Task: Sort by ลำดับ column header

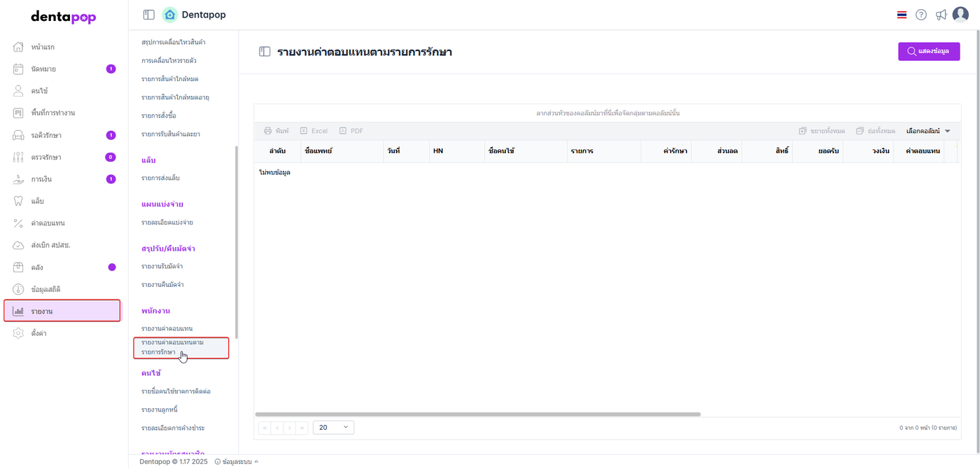Action: tap(276, 151)
